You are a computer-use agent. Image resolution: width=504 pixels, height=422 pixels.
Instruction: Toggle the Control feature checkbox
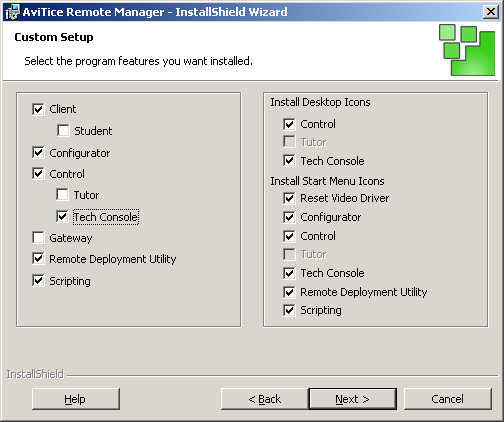pyautogui.click(x=38, y=174)
